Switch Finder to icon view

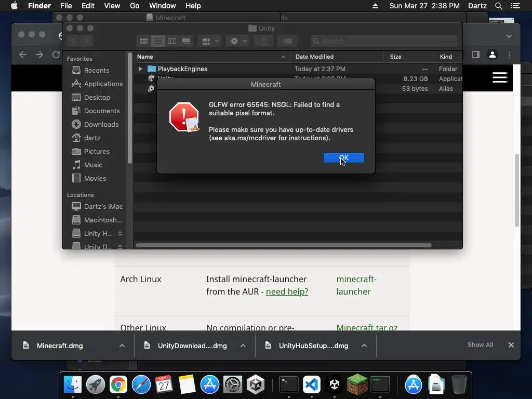[144, 41]
